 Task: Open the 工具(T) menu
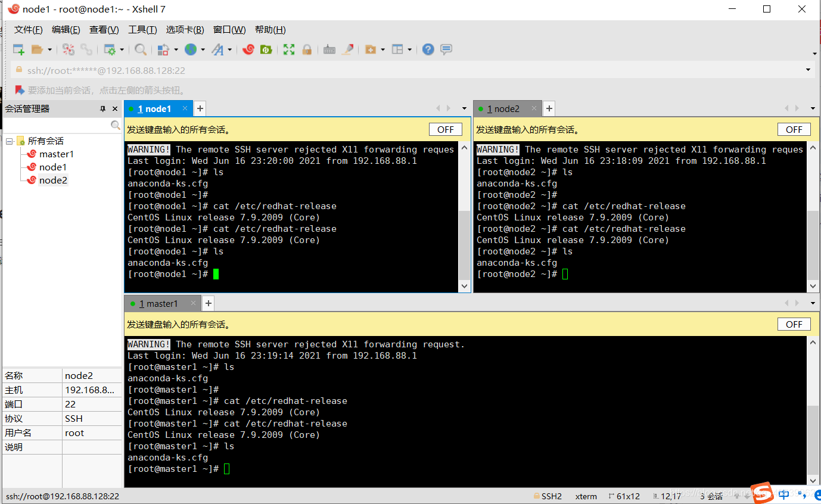pyautogui.click(x=142, y=30)
